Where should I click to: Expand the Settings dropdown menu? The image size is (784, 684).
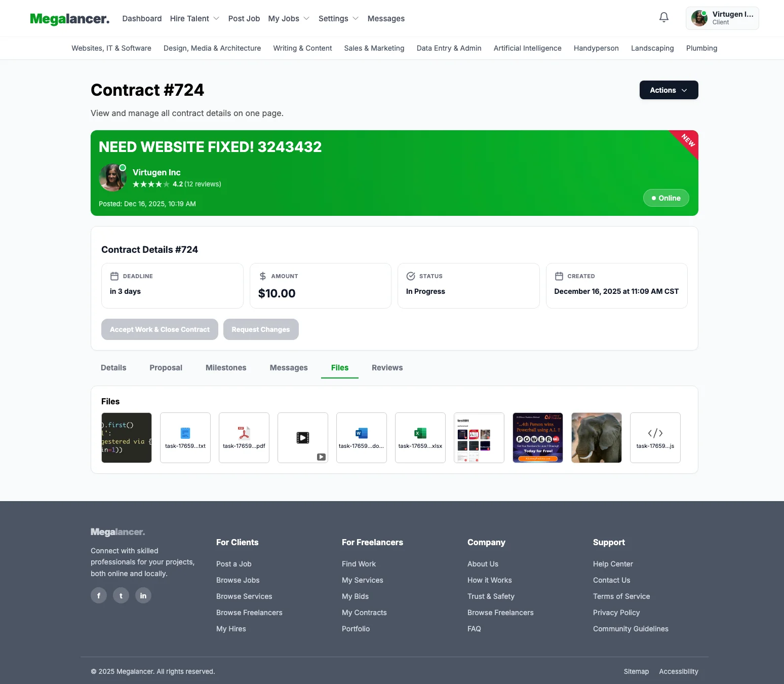(x=338, y=19)
